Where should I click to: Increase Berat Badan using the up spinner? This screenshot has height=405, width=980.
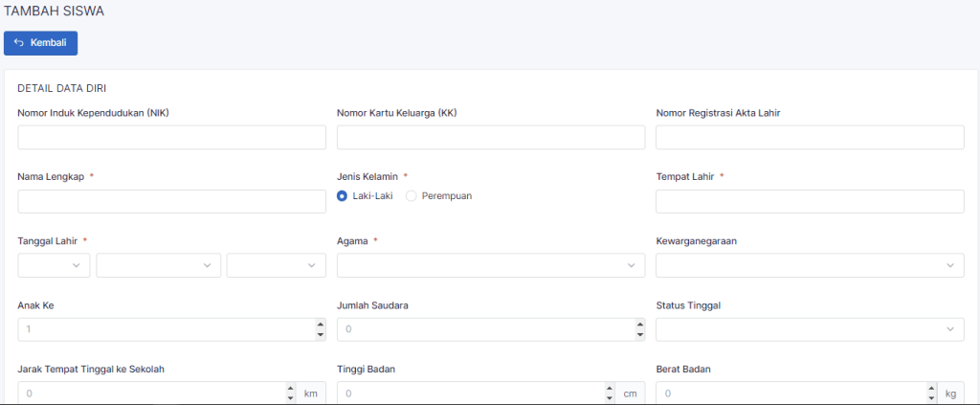(x=930, y=389)
